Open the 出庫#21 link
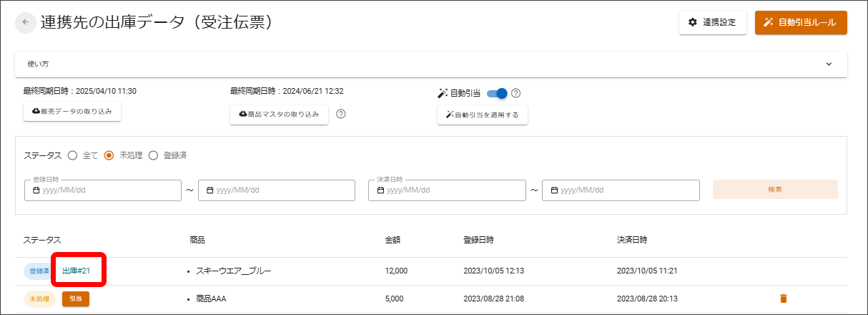Screen dimensions: 868x315 coord(77,271)
